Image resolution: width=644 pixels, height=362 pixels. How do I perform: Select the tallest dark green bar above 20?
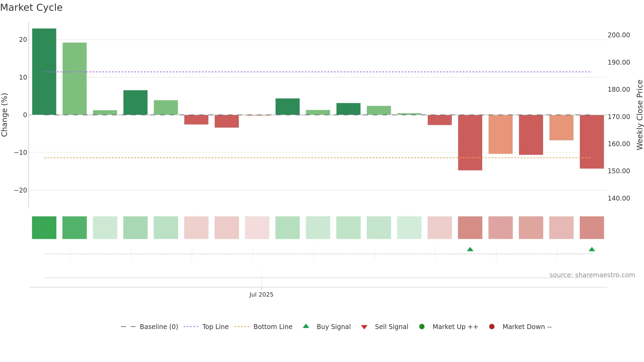pyautogui.click(x=44, y=72)
